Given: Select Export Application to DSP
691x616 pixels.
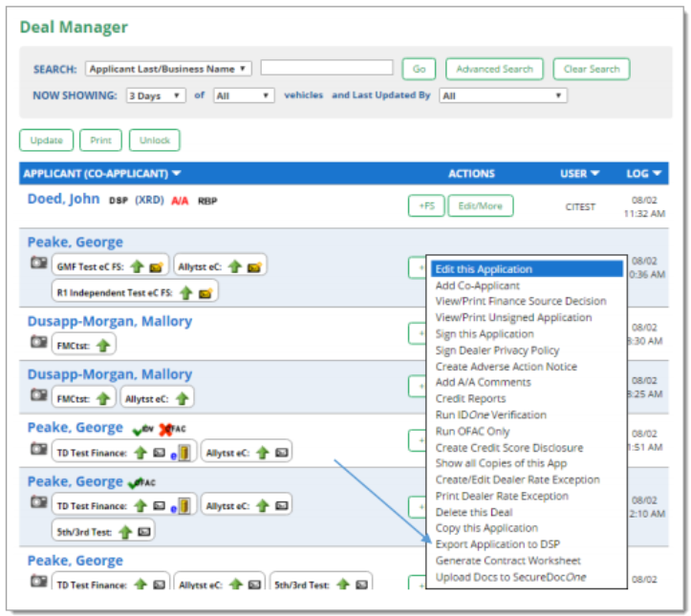Looking at the screenshot, I should click(498, 544).
